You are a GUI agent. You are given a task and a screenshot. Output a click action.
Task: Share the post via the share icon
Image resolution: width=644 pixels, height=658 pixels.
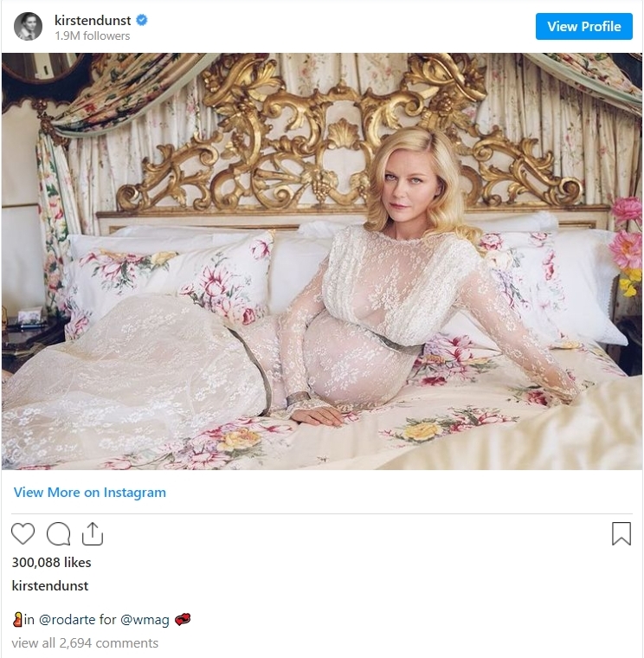(92, 534)
